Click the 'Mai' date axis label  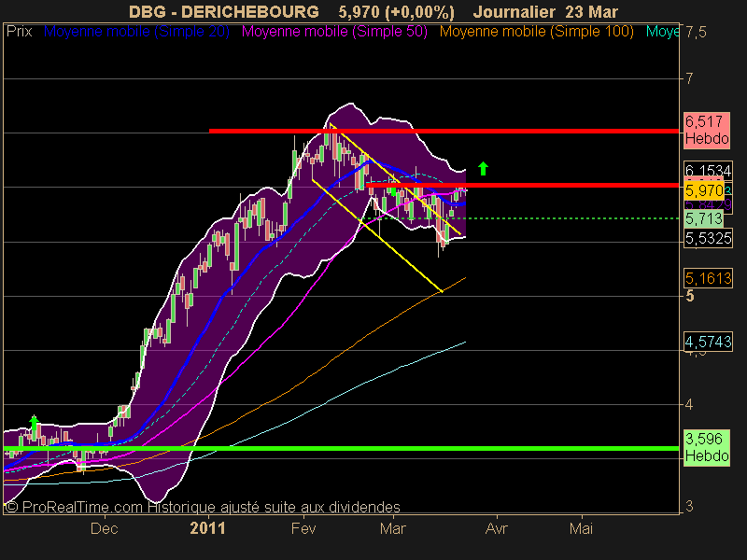point(582,528)
